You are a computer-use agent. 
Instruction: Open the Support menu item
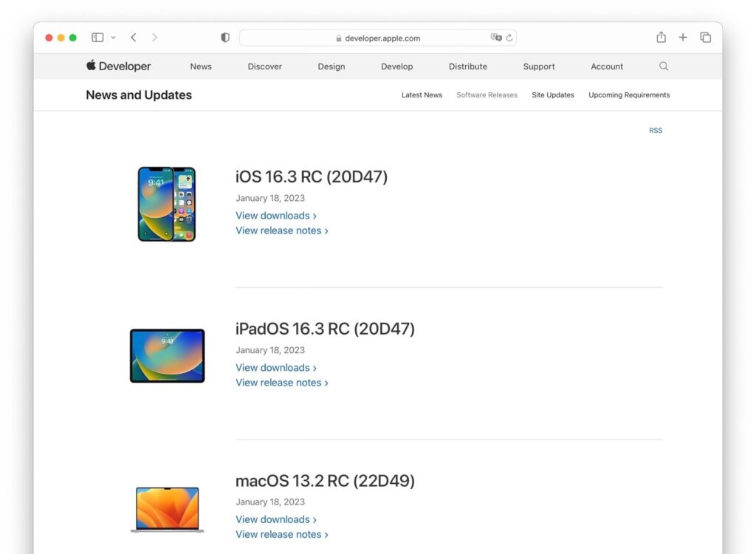(x=538, y=66)
